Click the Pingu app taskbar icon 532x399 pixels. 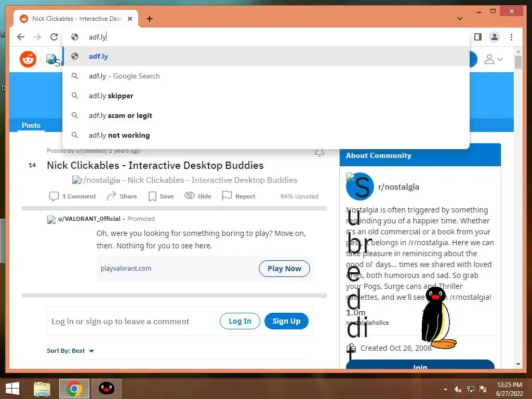tap(106, 389)
